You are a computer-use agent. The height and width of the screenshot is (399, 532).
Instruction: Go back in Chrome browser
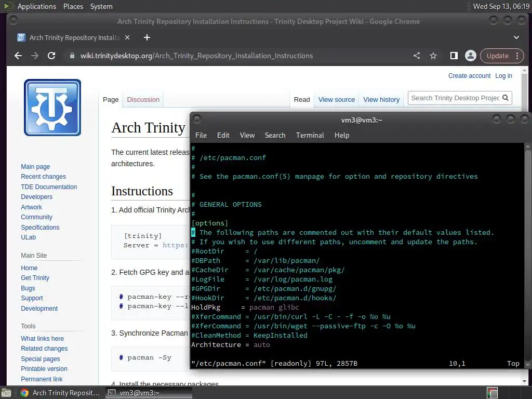[18, 56]
